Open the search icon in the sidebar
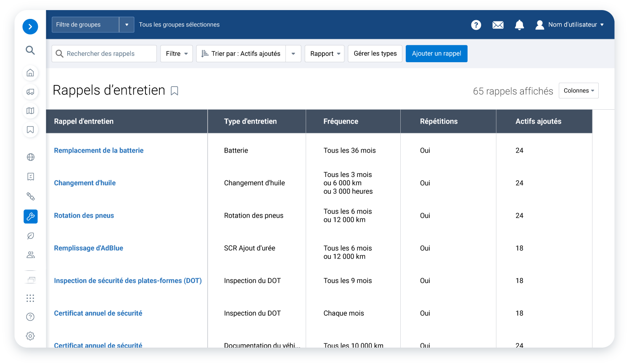Viewport: 629px width, 364px height. 30,50
